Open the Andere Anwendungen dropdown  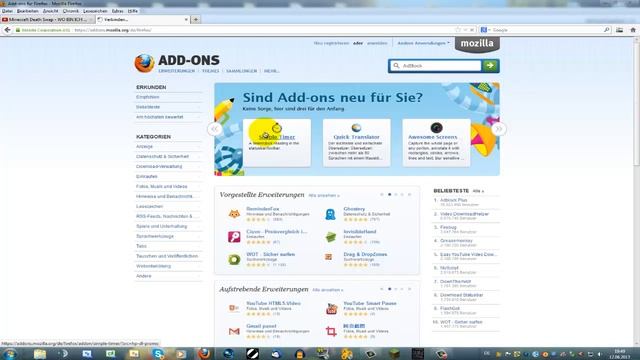coord(424,43)
